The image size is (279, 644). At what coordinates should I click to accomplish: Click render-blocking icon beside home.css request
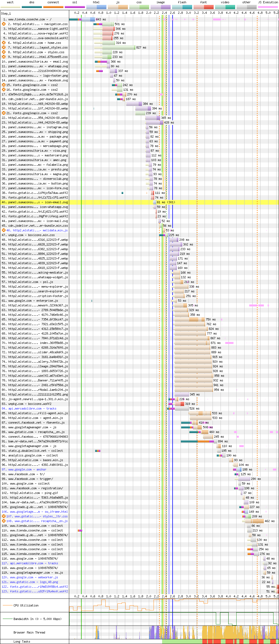[x=4, y=43]
